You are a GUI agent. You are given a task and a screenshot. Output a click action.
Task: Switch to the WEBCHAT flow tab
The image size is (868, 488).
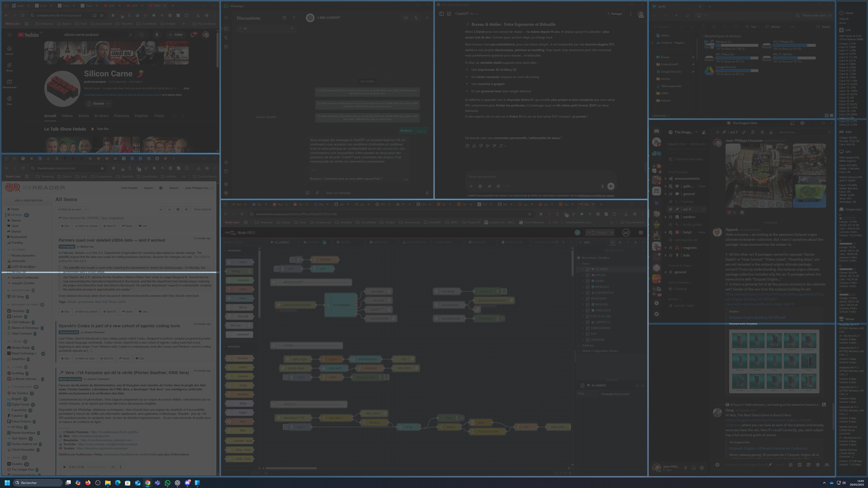point(380,243)
